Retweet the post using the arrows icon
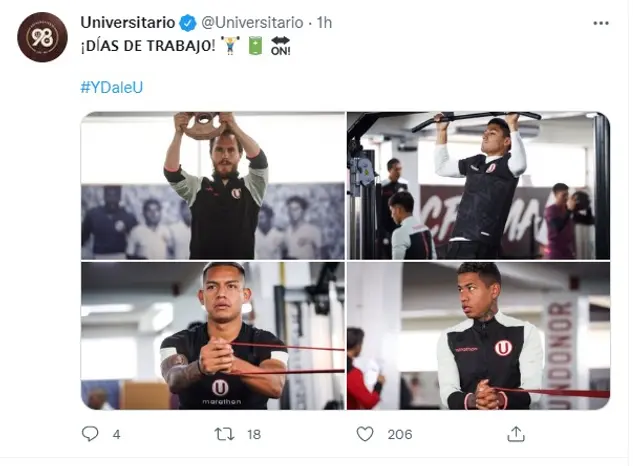 tap(227, 434)
